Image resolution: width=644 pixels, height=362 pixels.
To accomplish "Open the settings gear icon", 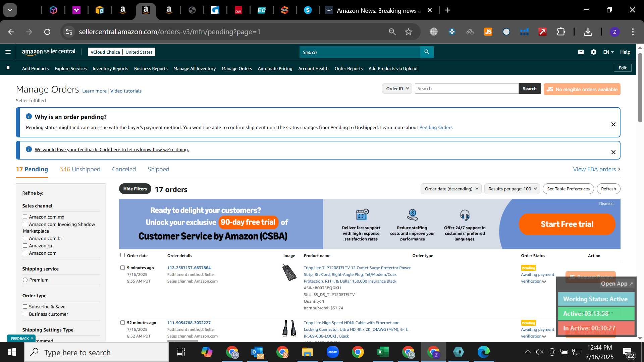I will (x=594, y=52).
